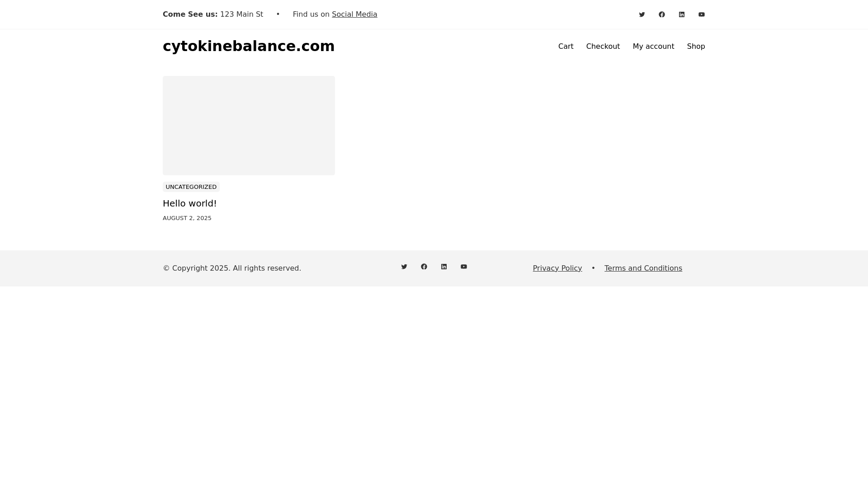Click the 123 Main St address text
Screen dimensions: 868x488
(x=241, y=14)
